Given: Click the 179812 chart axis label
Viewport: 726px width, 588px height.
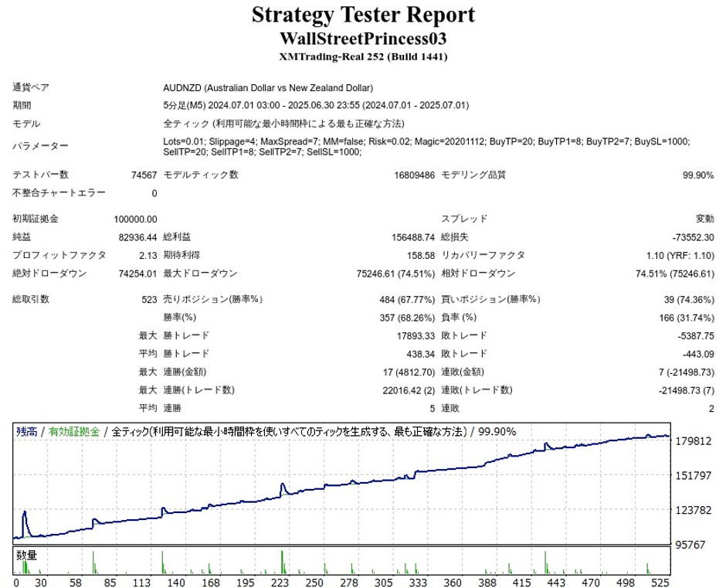Looking at the screenshot, I should point(694,441).
